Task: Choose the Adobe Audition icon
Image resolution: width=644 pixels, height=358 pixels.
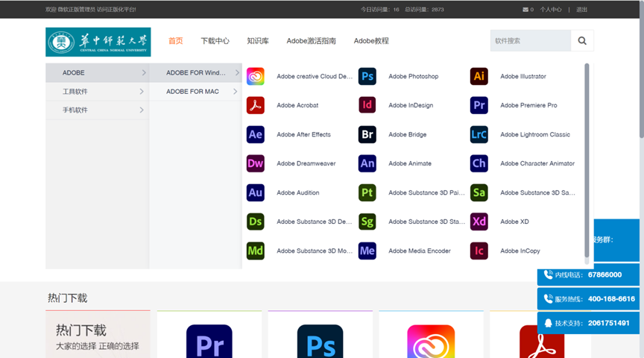Action: 256,192
